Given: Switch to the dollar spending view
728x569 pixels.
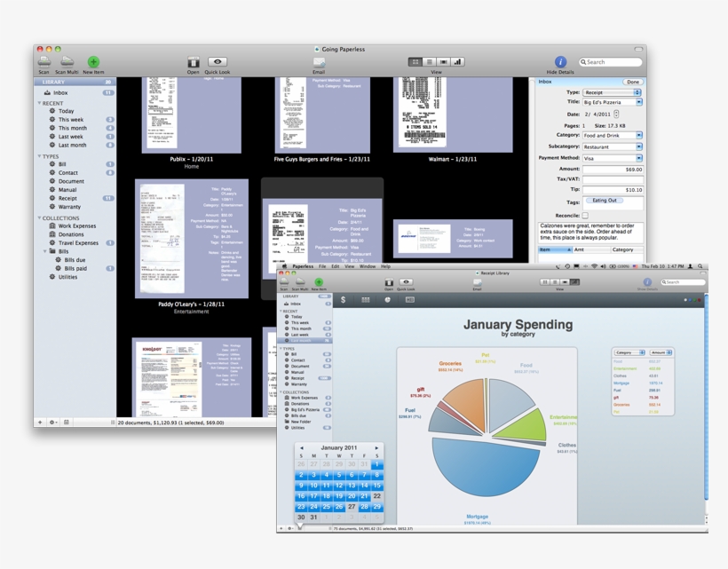Looking at the screenshot, I should click(x=342, y=300).
